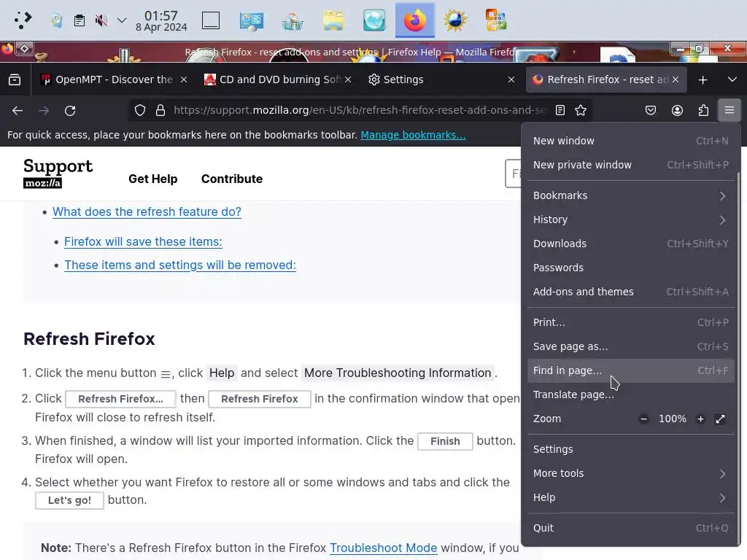Open What does the refresh feature do link

coord(147,212)
